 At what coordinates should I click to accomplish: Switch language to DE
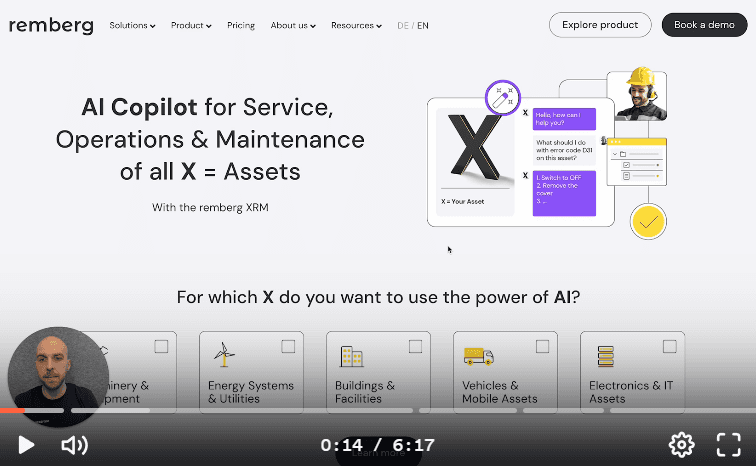click(403, 26)
